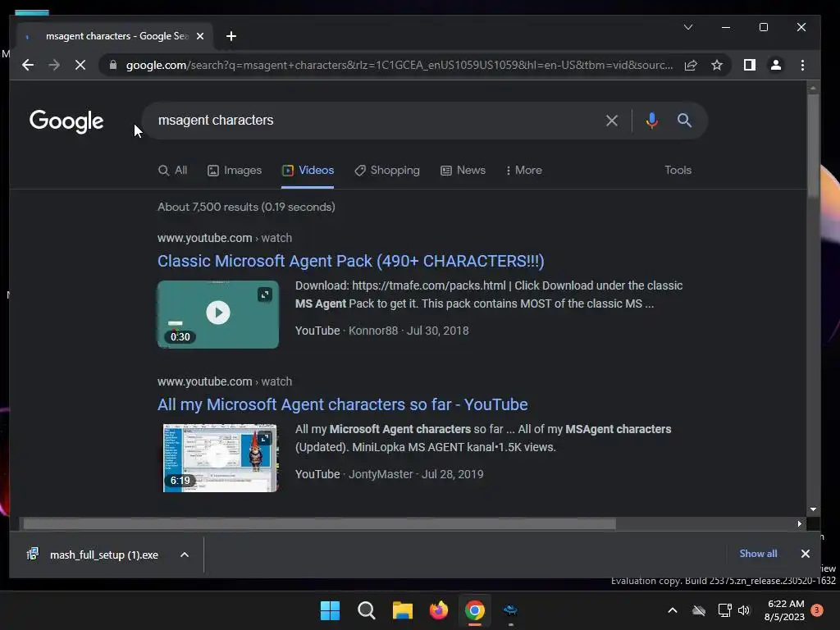This screenshot has height=630, width=840.
Task: Open Classic Microsoft Agent Pack link
Action: [x=351, y=261]
